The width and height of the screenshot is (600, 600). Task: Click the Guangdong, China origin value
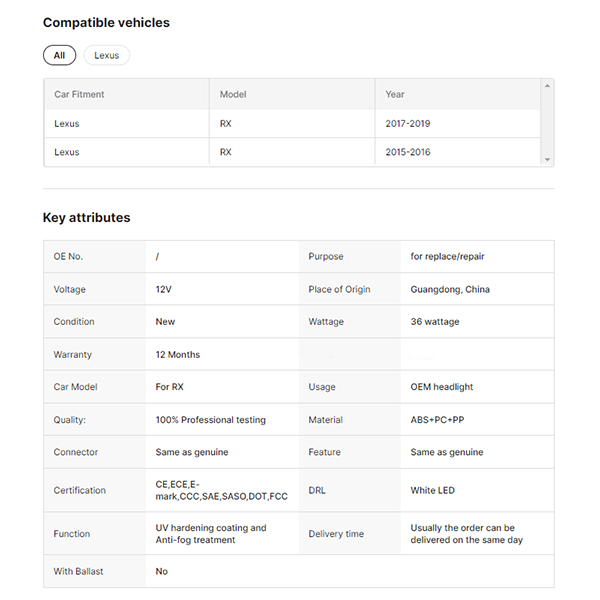[450, 289]
